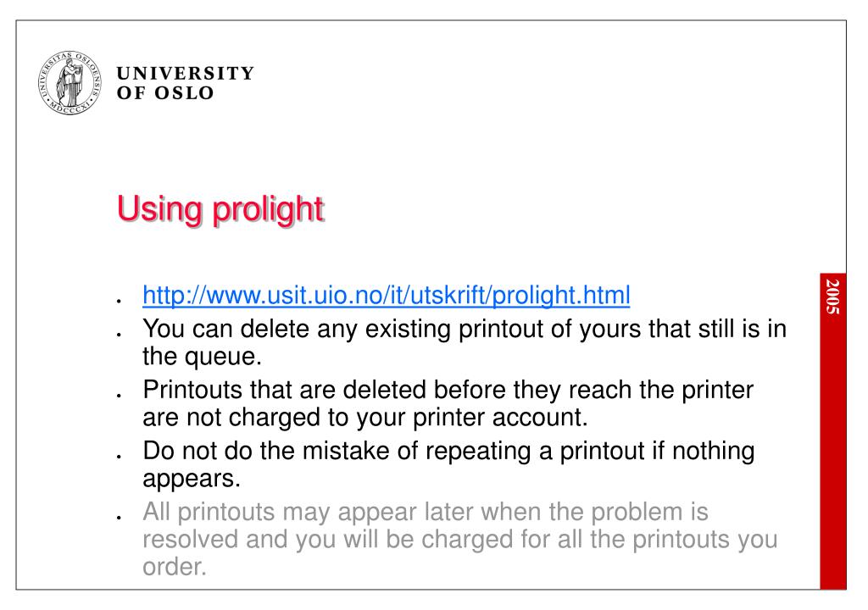Click the word 'appears.' in fourth bullet
This screenshot has height=610, width=868.
tap(192, 480)
